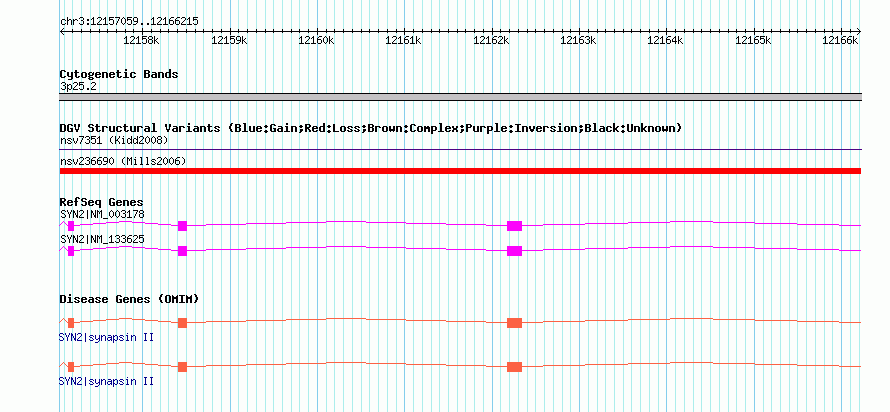The height and width of the screenshot is (412, 890).
Task: Select the 12161k ruler position label
Action: pyautogui.click(x=404, y=40)
